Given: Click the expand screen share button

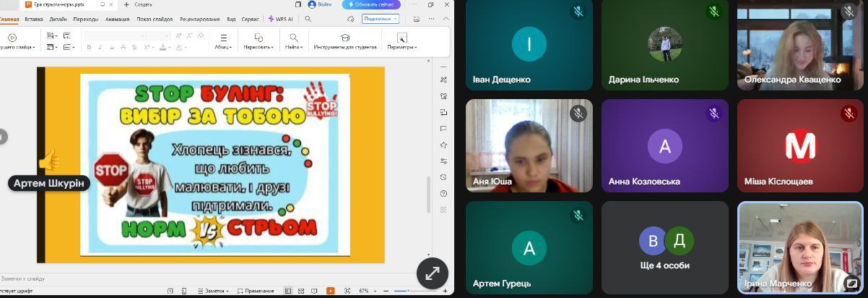Looking at the screenshot, I should (x=432, y=273).
